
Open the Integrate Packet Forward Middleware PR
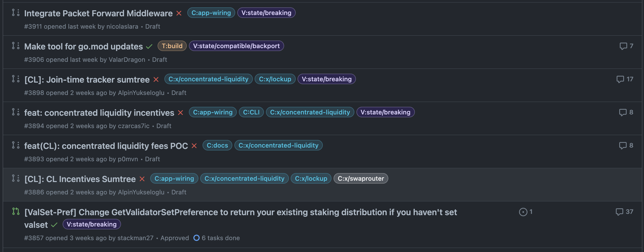98,13
